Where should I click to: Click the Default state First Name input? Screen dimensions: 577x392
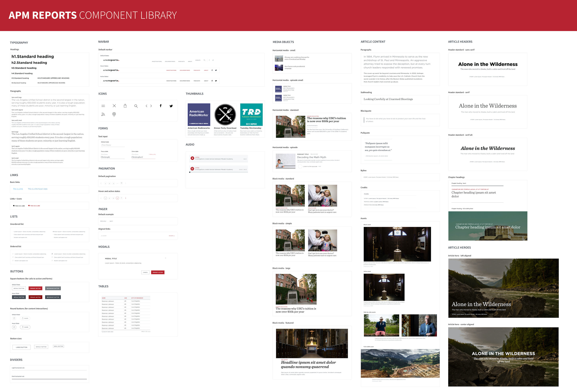point(113,145)
